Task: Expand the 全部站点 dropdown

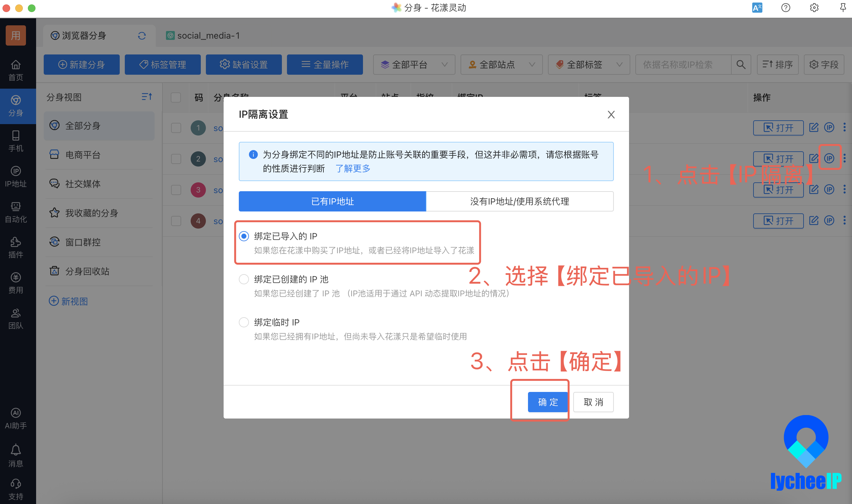Action: click(501, 65)
